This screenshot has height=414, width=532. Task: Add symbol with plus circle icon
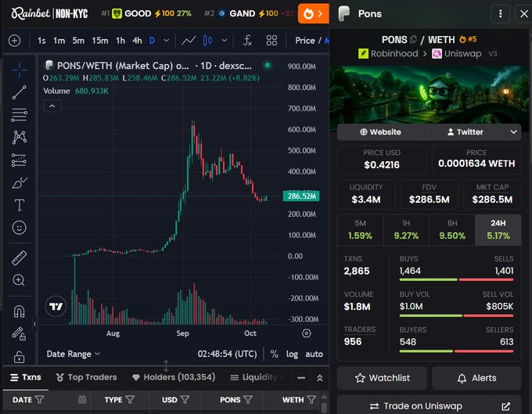[14, 41]
